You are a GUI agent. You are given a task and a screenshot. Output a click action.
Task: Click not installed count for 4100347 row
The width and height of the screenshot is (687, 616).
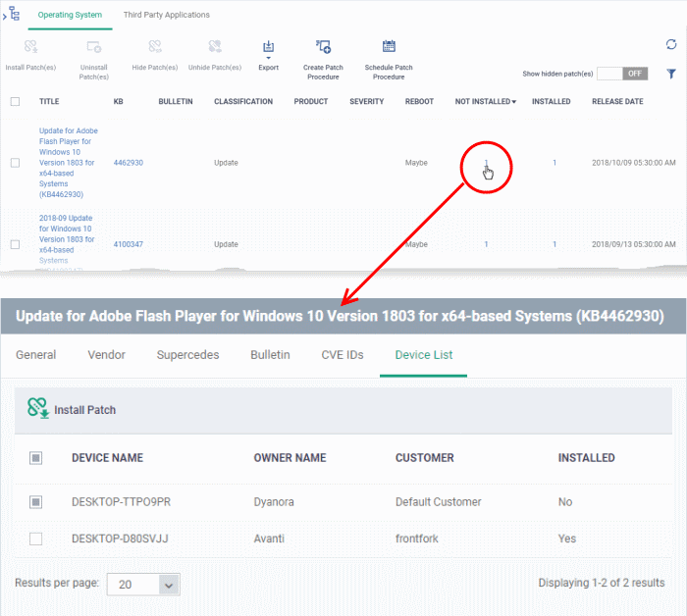click(486, 244)
